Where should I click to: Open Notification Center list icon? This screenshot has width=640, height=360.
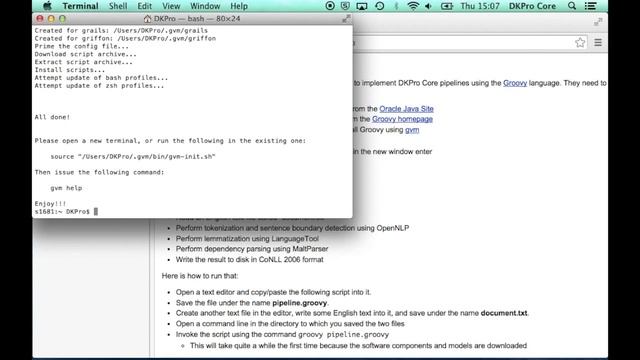pos(590,6)
